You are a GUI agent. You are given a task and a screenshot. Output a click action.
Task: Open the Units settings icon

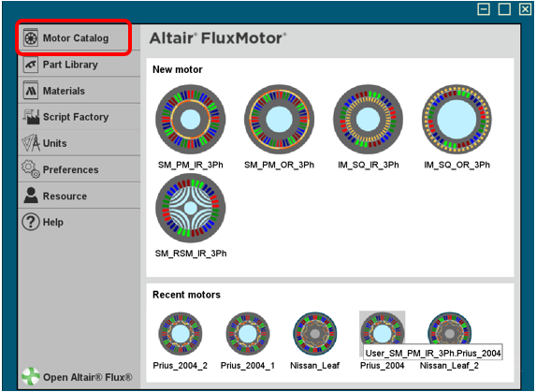31,143
